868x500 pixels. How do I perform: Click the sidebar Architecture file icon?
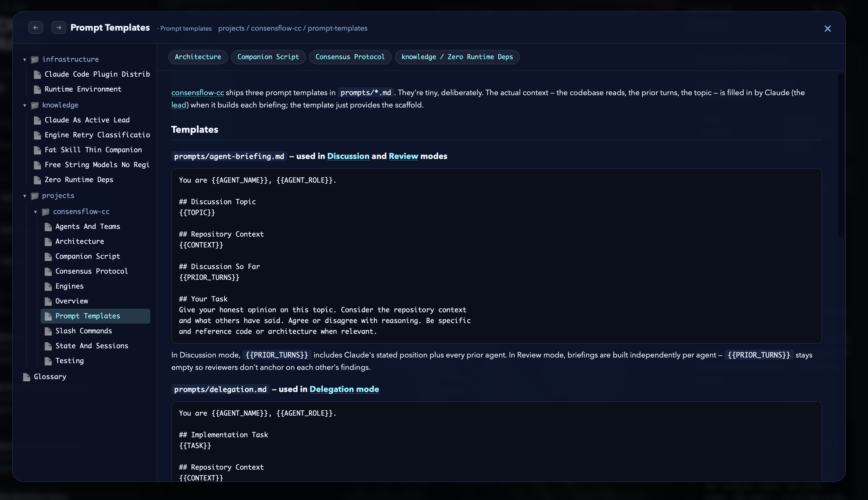[x=48, y=242]
